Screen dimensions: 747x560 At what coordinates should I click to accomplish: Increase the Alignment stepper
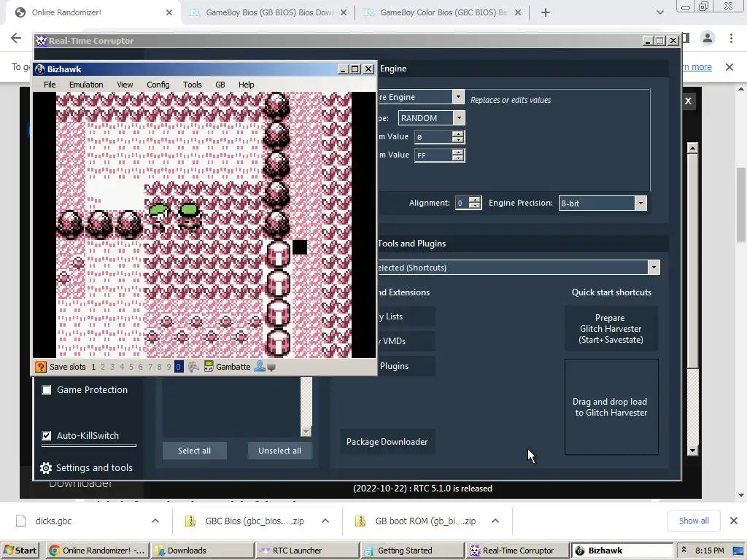[x=474, y=200]
